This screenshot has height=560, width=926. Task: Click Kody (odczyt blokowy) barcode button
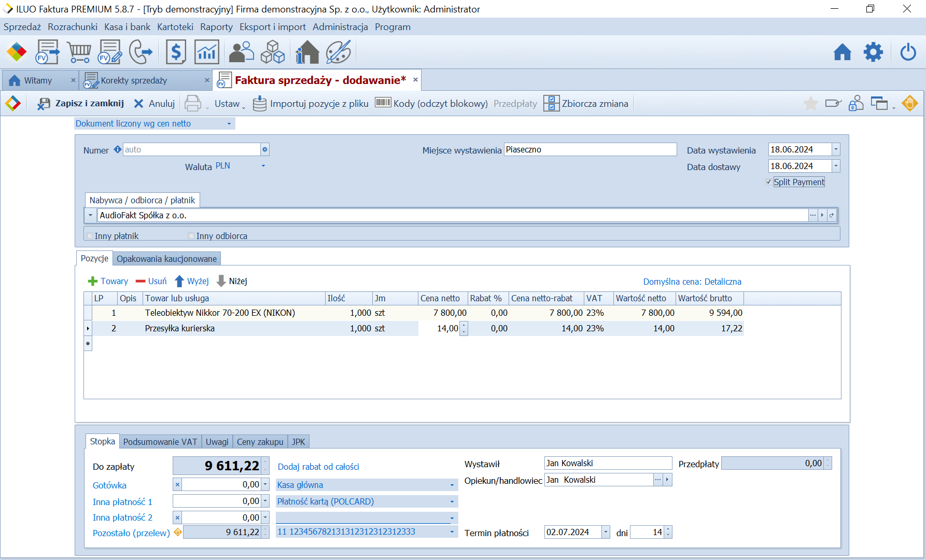point(431,104)
